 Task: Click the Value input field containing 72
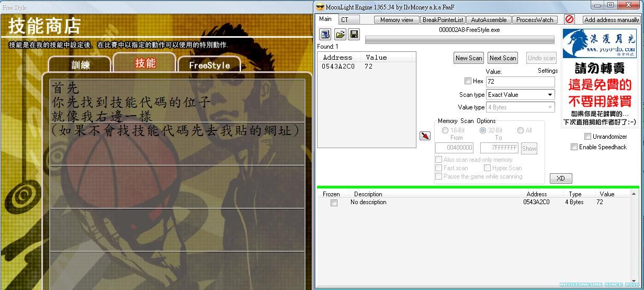(x=520, y=82)
